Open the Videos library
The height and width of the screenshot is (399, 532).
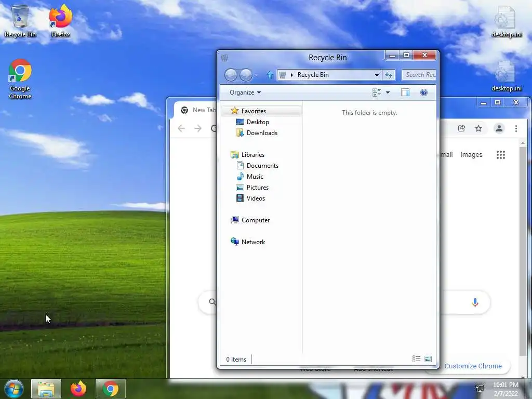(256, 198)
